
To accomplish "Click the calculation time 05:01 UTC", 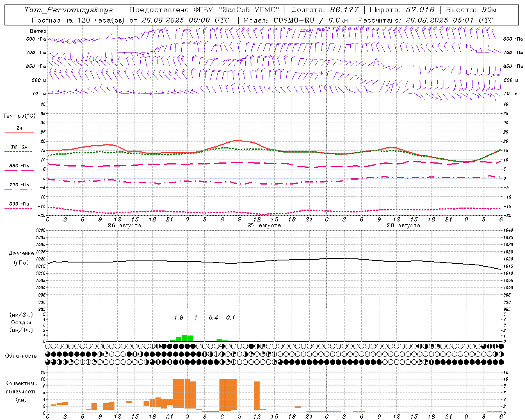I will [x=476, y=20].
